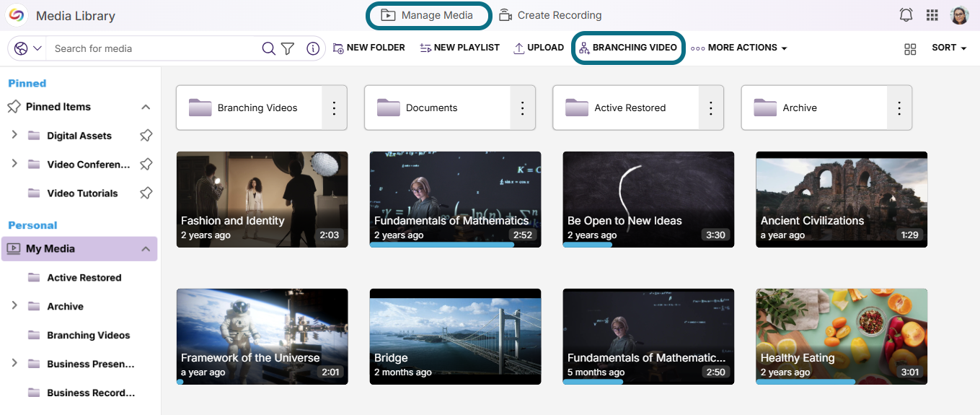This screenshot has height=415, width=980.
Task: Open the Fashion and Identity video
Action: coord(262,199)
